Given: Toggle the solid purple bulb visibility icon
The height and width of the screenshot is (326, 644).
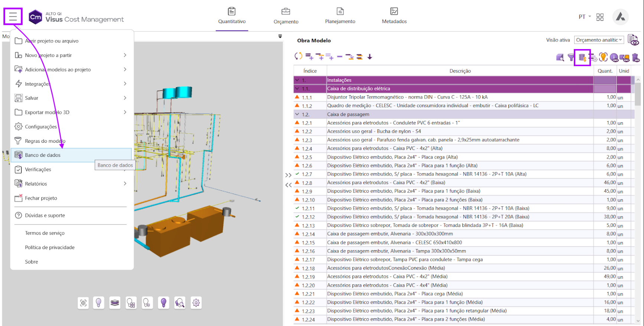Looking at the screenshot, I should click(163, 303).
